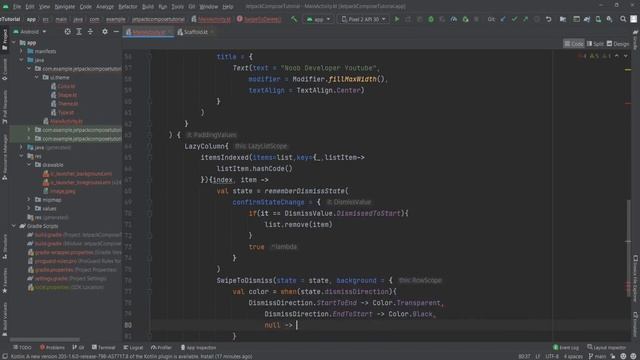Click the 4 spaces indent setting
This screenshot has width=640, height=360.
(573, 356)
